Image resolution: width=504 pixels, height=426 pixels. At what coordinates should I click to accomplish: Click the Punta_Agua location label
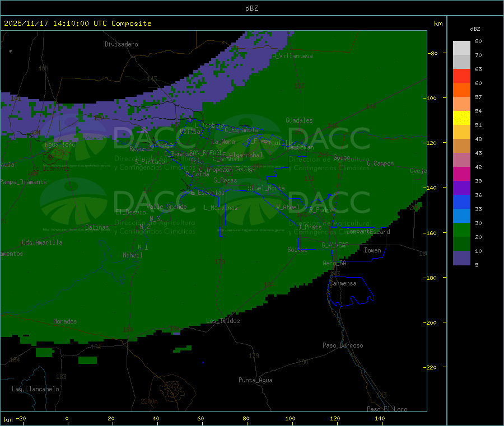pos(255,380)
